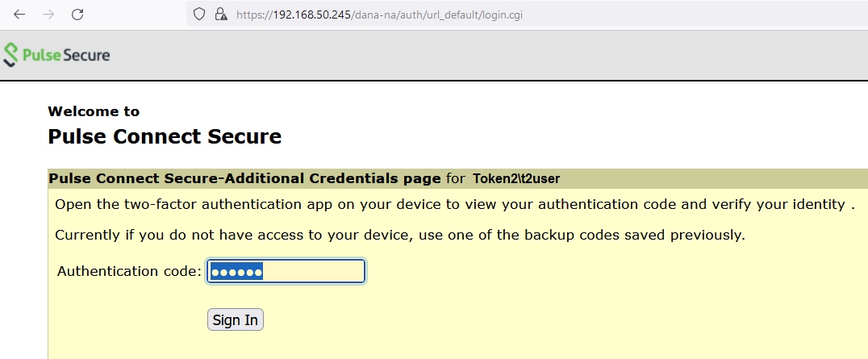Click the green Pulse Secure logo symbol
This screenshot has width=868, height=359.
coord(11,55)
